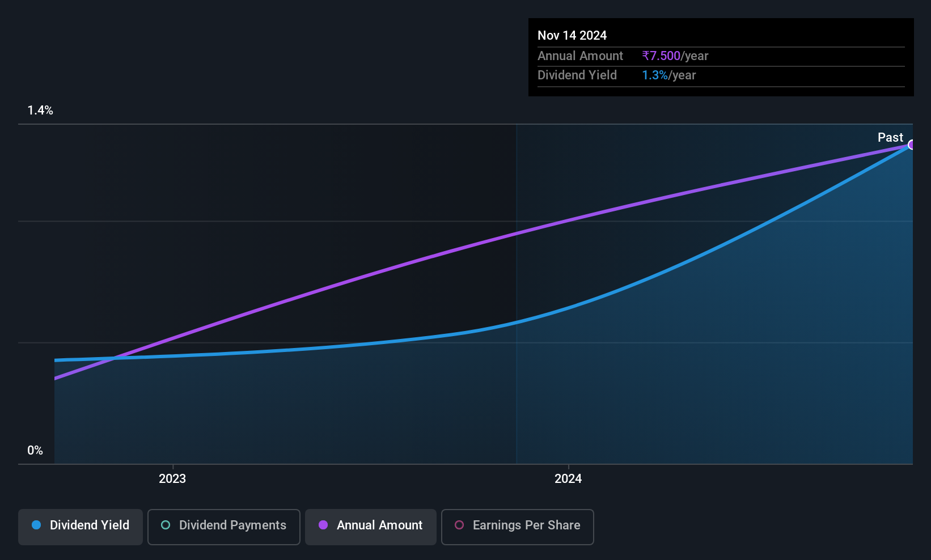The image size is (931, 560).
Task: Click the 1.4% y-axis label
Action: point(40,111)
